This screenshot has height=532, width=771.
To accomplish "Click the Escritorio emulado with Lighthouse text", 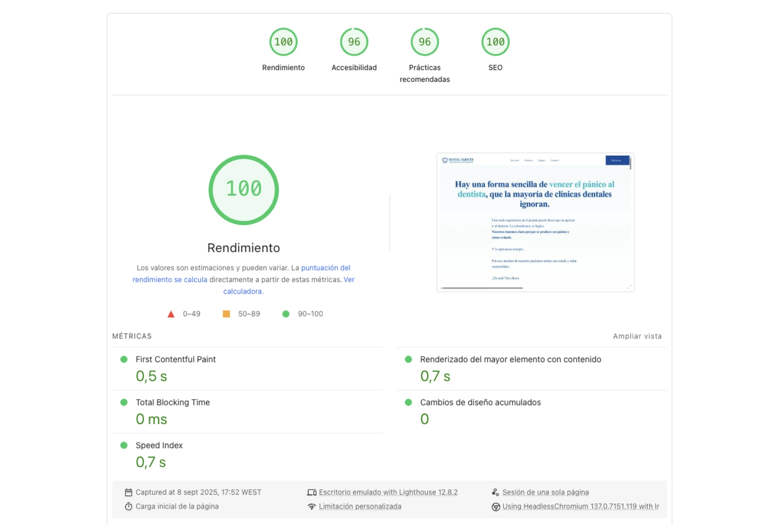I will pyautogui.click(x=388, y=493).
